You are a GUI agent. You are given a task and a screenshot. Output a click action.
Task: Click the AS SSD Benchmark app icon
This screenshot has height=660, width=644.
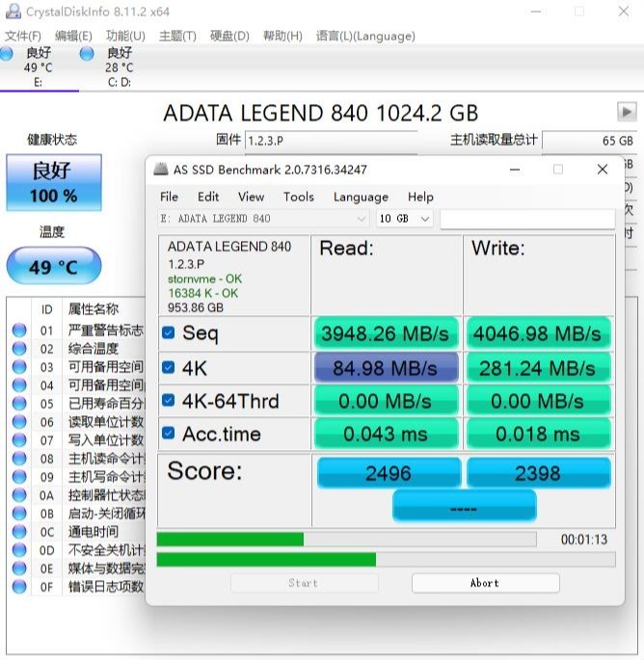coord(160,170)
